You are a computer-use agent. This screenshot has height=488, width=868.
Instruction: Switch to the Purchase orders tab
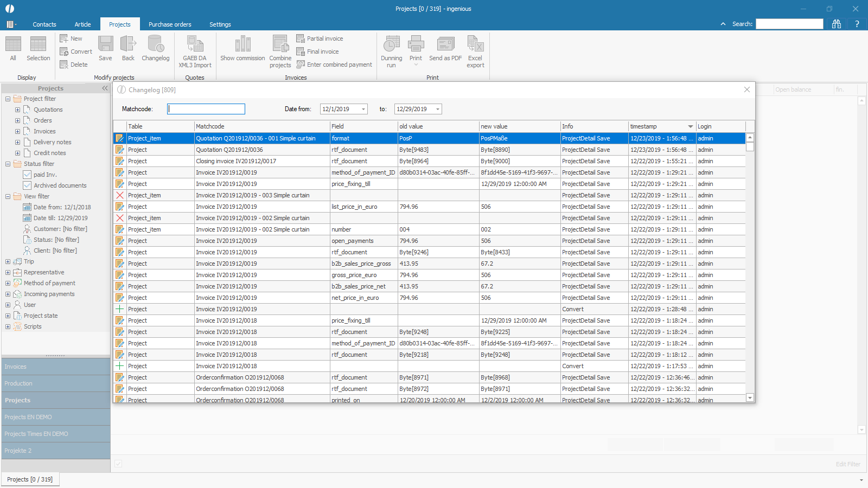(x=170, y=24)
